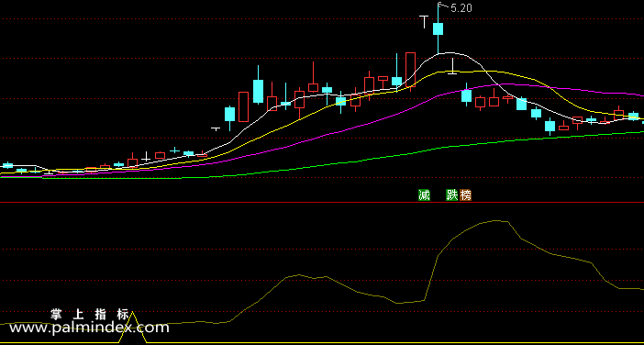The width and height of the screenshot is (644, 345).
Task: Select the 5.20 high price label
Action: point(461,8)
